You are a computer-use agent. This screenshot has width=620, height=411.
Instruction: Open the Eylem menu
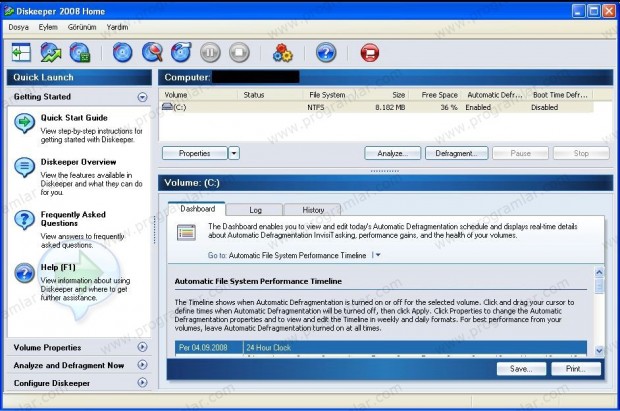pos(48,27)
